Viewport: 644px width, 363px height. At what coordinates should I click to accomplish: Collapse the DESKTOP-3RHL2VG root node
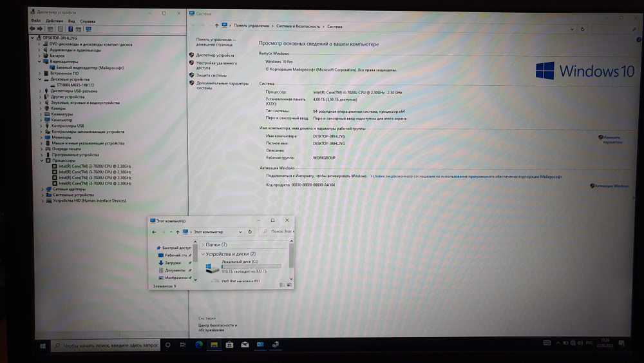[32, 38]
